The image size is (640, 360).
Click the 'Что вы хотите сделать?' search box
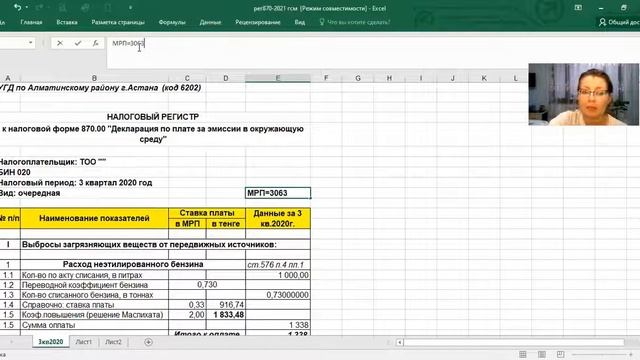(x=355, y=22)
